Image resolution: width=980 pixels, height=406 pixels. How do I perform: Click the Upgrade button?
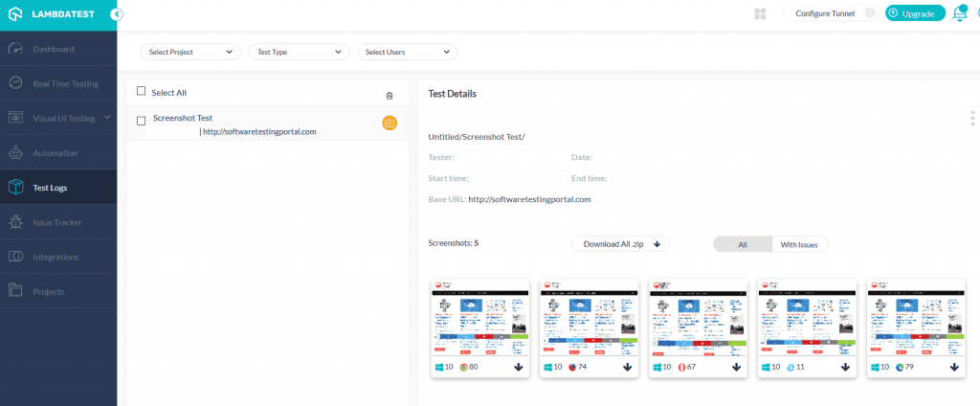916,13
